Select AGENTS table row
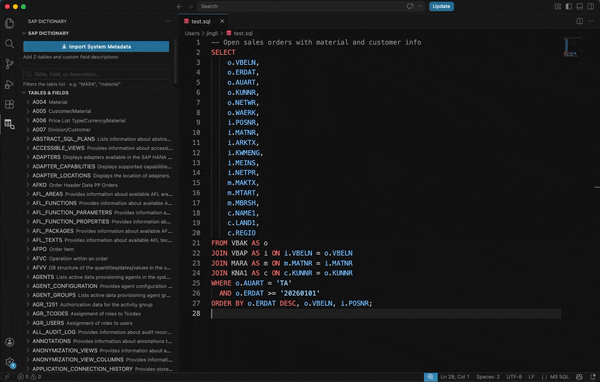Image resolution: width=600 pixels, height=382 pixels. pos(100,277)
